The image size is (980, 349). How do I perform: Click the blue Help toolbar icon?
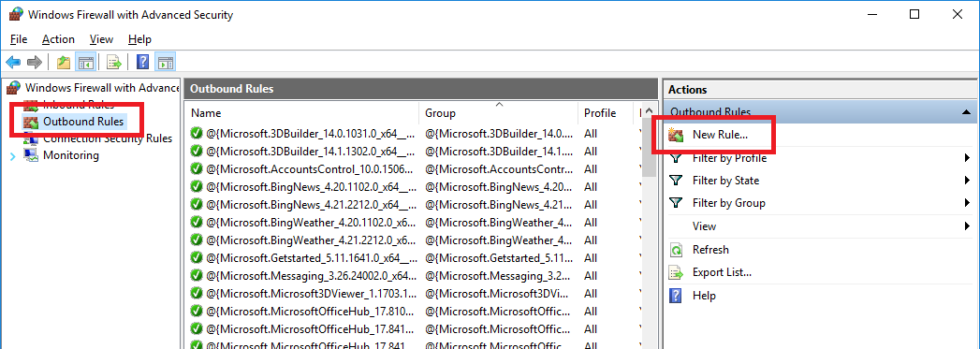pyautogui.click(x=143, y=62)
